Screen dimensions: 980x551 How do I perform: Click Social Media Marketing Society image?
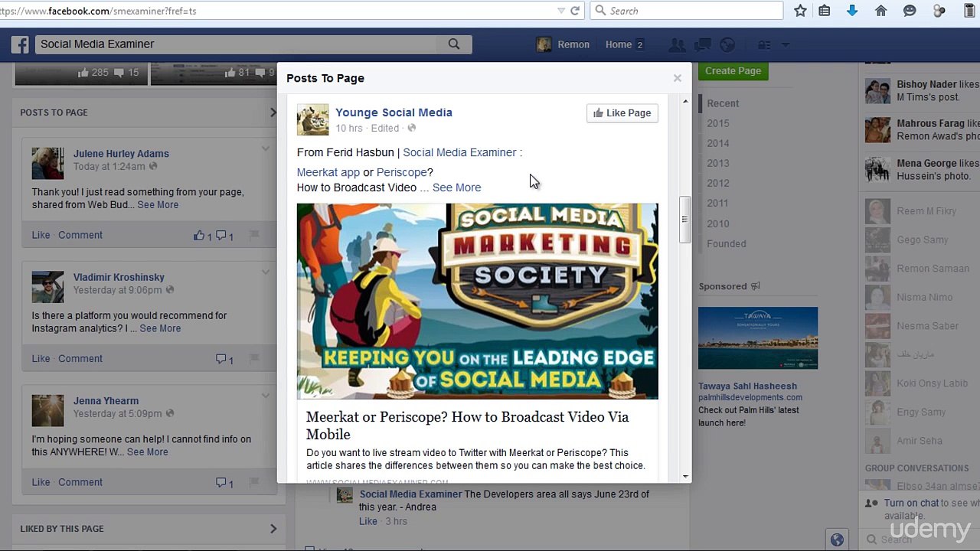point(477,301)
